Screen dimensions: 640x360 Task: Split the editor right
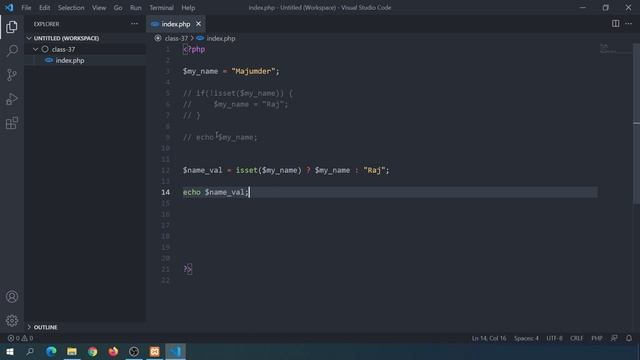[x=616, y=24]
